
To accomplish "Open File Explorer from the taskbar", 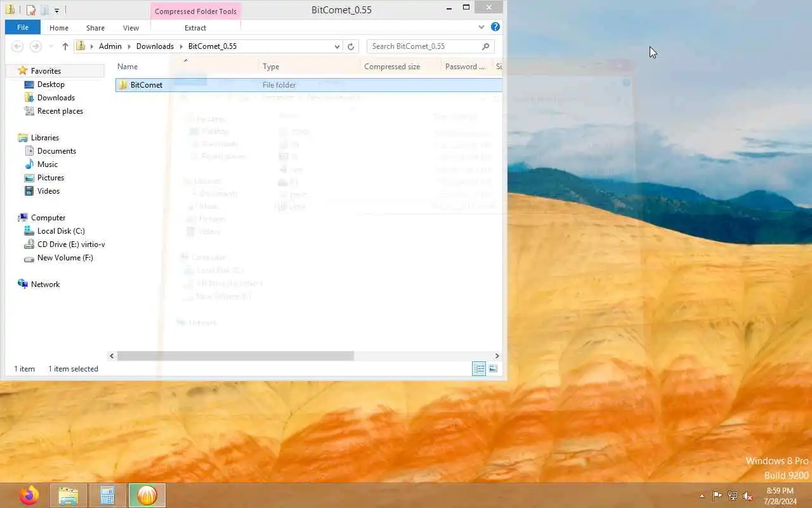I will click(x=69, y=495).
